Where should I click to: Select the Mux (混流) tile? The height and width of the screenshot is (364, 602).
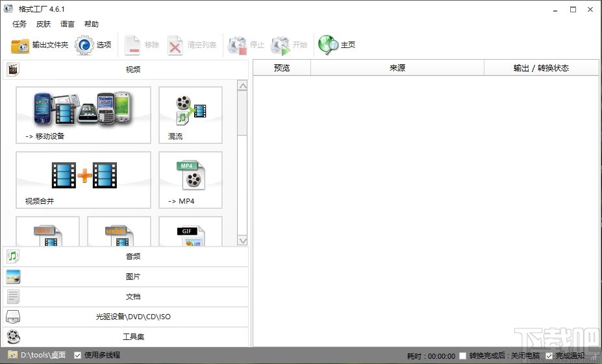pyautogui.click(x=190, y=115)
